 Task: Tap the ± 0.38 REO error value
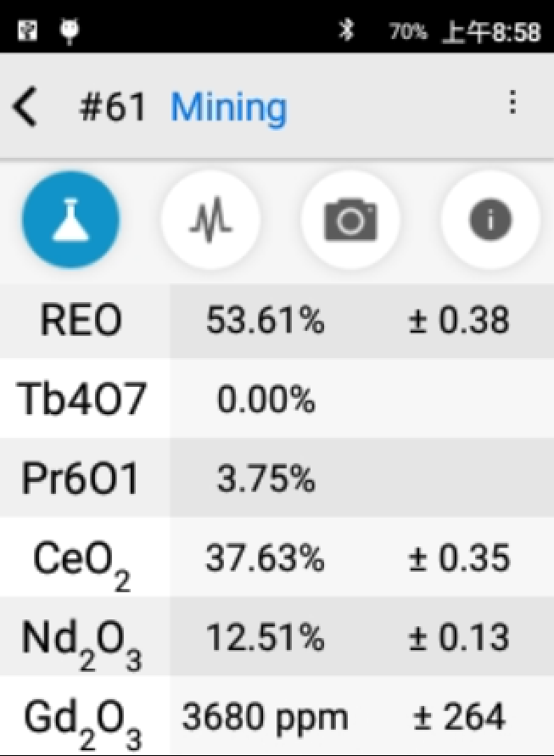coord(458,320)
